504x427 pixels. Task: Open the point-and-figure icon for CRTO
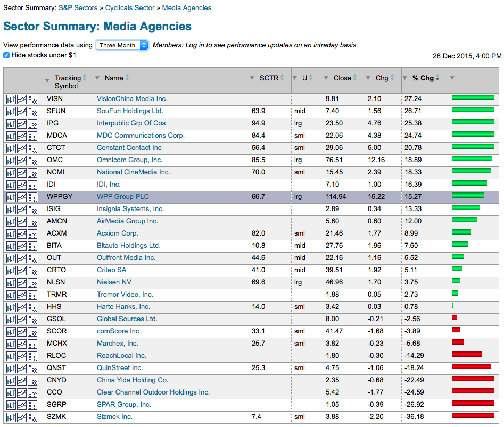pyautogui.click(x=32, y=271)
